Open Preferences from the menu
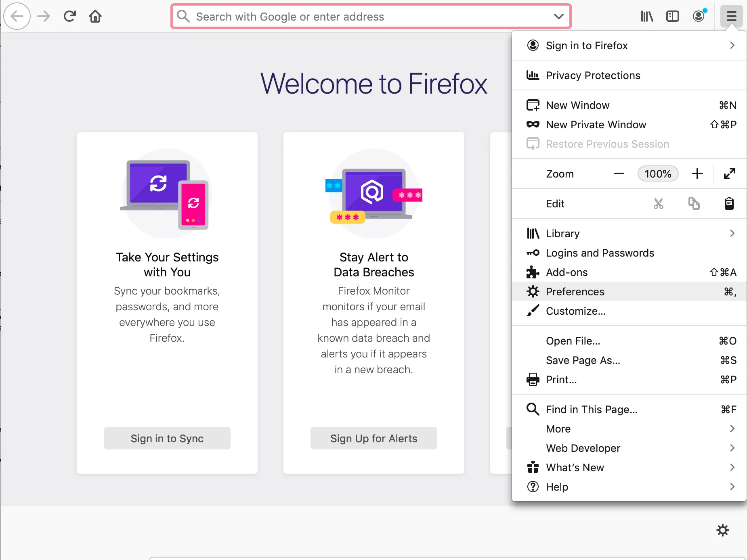 click(629, 292)
